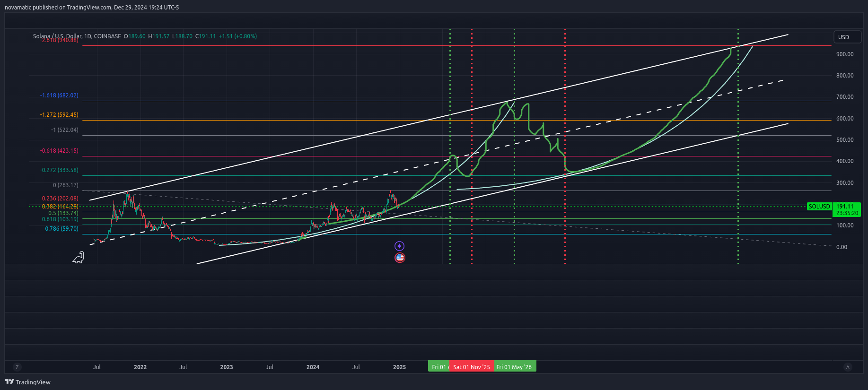Screen dimensions: 868x390
Task: Click the 0 (263.17) Fibonacci label
Action: 66,185
